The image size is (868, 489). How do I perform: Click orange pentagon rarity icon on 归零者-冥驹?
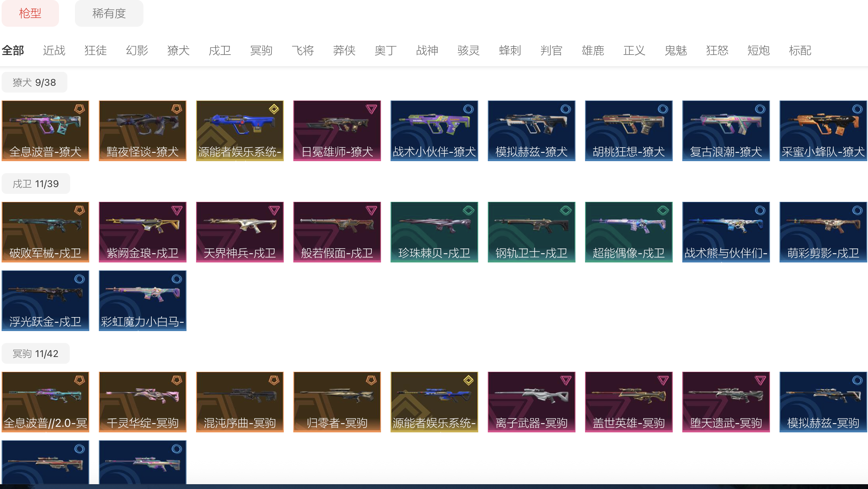click(371, 380)
